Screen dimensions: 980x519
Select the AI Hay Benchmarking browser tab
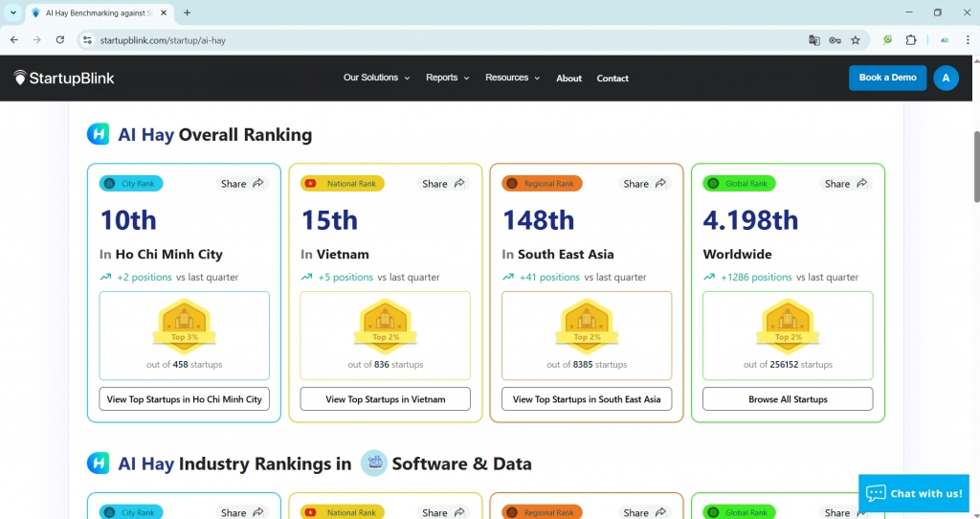100,12
